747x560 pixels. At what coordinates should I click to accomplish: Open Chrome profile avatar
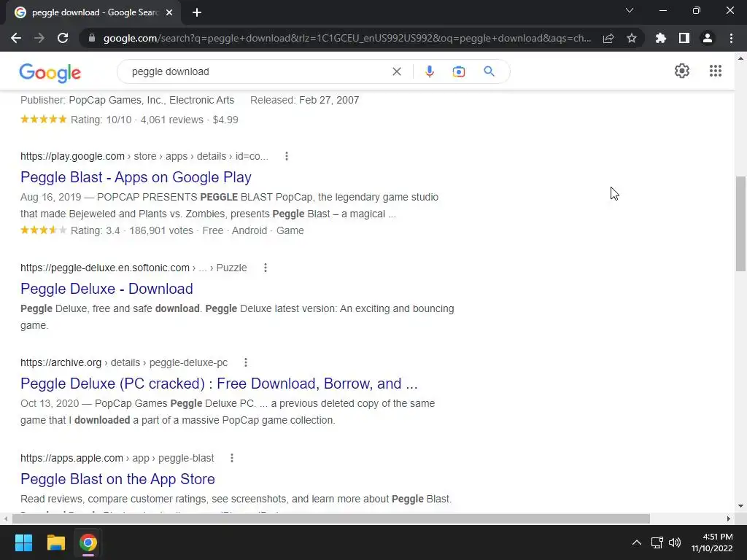point(708,38)
